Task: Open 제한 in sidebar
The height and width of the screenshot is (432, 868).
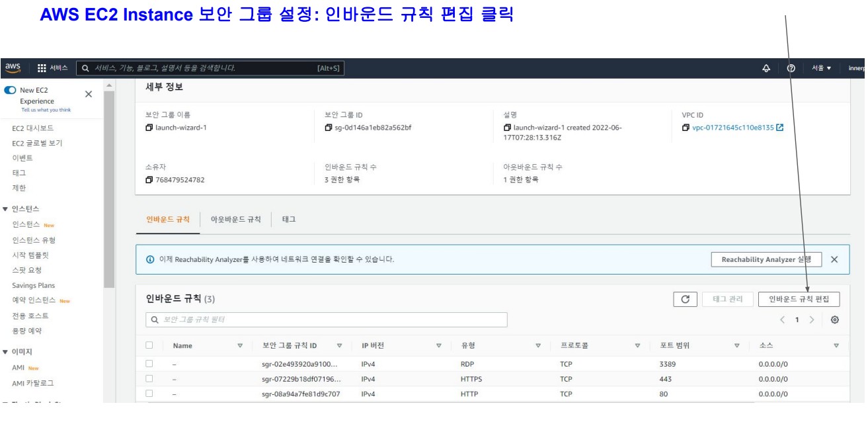Action: (19, 188)
